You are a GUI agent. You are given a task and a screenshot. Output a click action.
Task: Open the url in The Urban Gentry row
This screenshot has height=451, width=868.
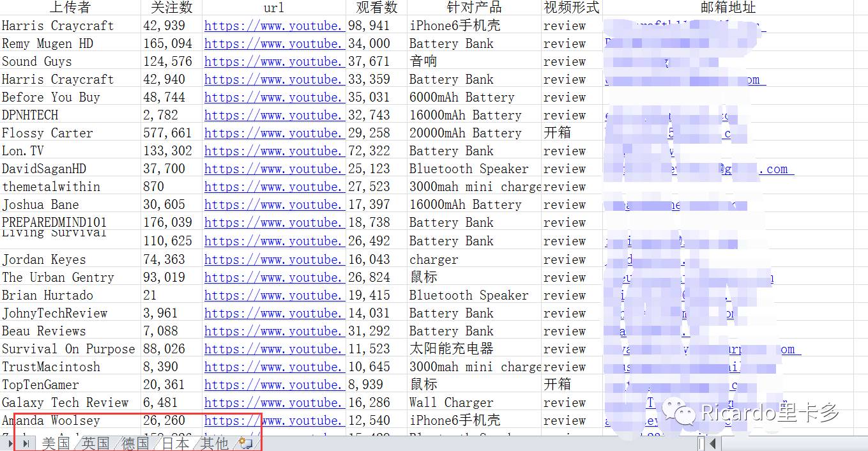(x=275, y=277)
